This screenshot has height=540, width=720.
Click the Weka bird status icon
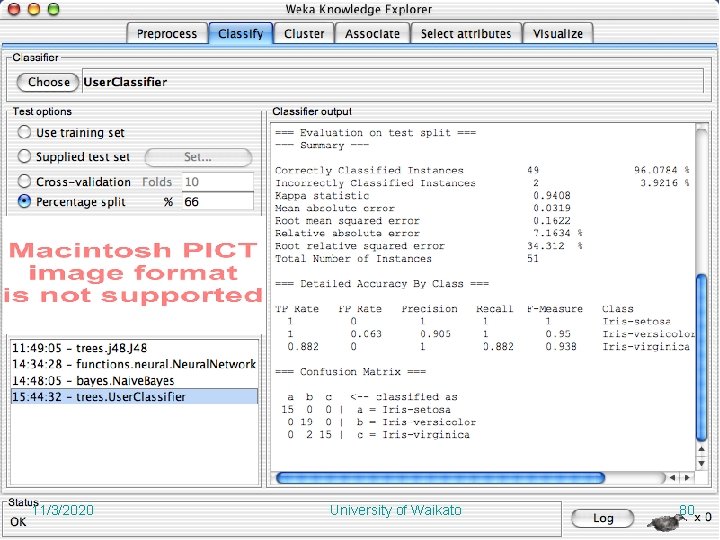pyautogui.click(x=664, y=521)
